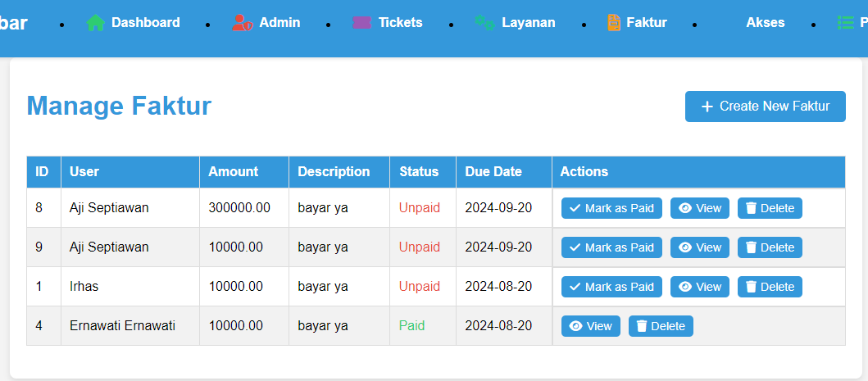Click the green home Dashboard icon

click(96, 23)
